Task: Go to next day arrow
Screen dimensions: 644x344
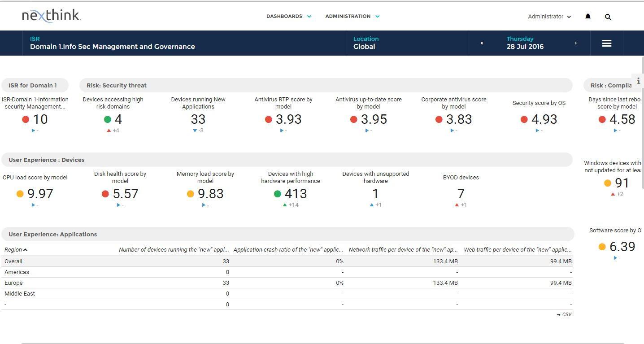Action: pyautogui.click(x=575, y=43)
